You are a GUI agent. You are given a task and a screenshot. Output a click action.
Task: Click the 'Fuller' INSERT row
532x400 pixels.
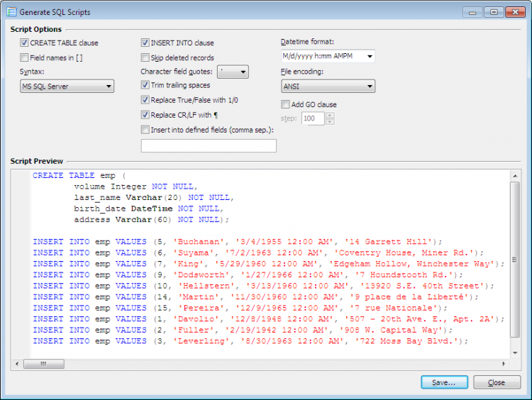click(x=243, y=330)
